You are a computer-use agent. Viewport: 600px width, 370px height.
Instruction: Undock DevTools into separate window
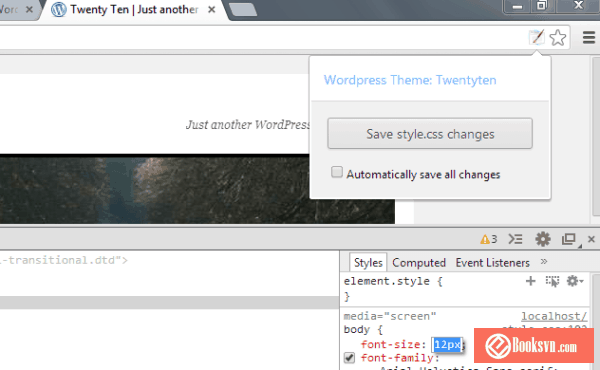click(569, 239)
